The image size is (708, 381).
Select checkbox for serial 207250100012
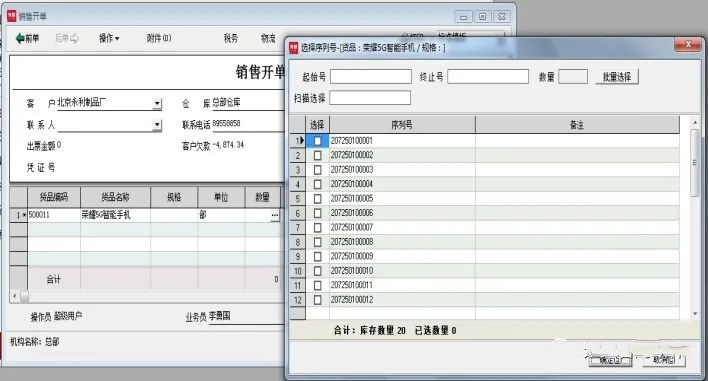pos(317,300)
